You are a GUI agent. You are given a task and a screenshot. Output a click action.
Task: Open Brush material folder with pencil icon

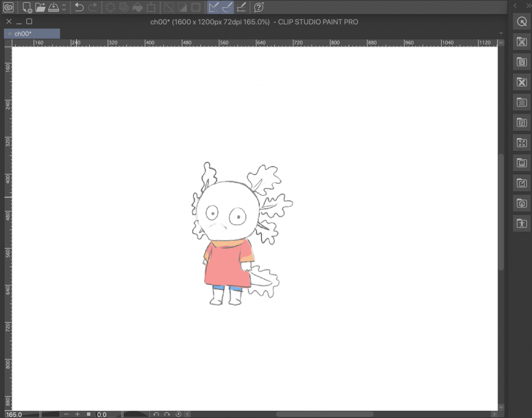pyautogui.click(x=522, y=183)
